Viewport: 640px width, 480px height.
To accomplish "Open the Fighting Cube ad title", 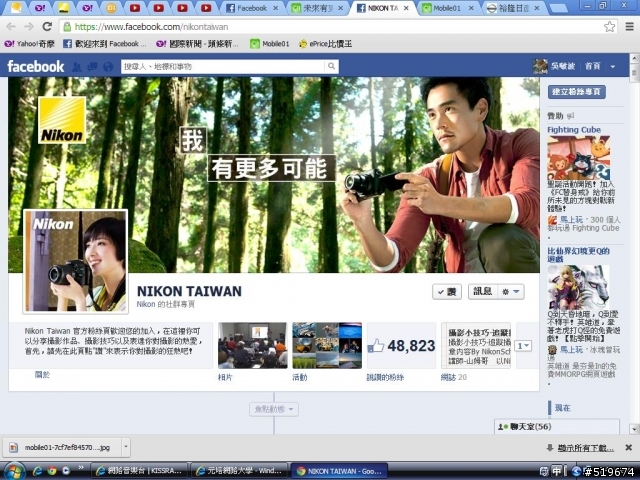I will pyautogui.click(x=574, y=130).
